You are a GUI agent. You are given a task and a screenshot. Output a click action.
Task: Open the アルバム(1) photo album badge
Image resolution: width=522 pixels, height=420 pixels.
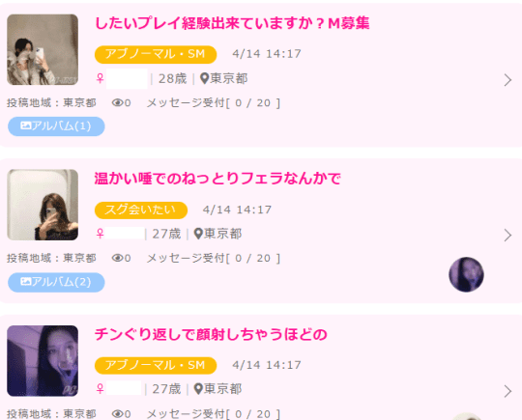point(56,126)
